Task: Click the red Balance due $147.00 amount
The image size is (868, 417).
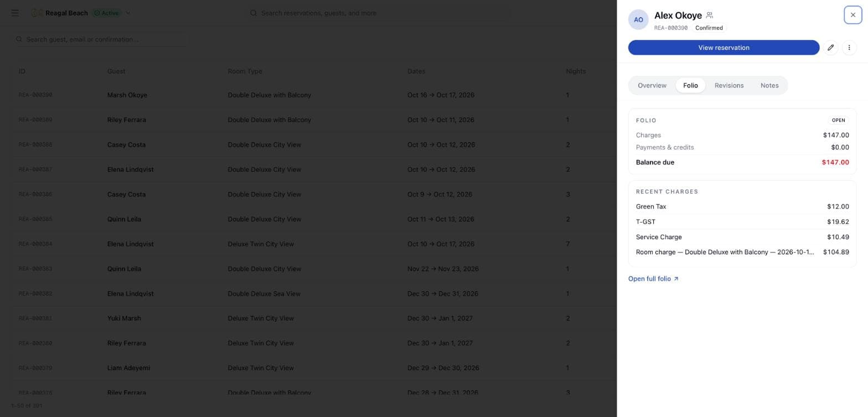Action: click(835, 162)
